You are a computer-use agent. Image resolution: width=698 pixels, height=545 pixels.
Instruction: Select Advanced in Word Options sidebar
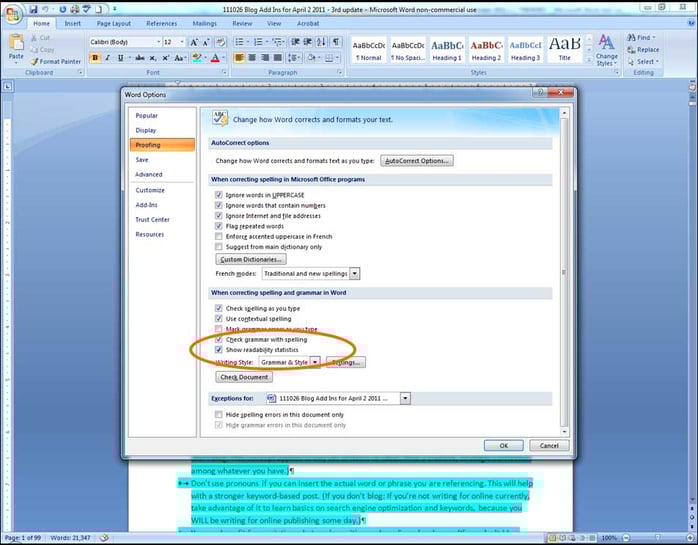coord(149,175)
